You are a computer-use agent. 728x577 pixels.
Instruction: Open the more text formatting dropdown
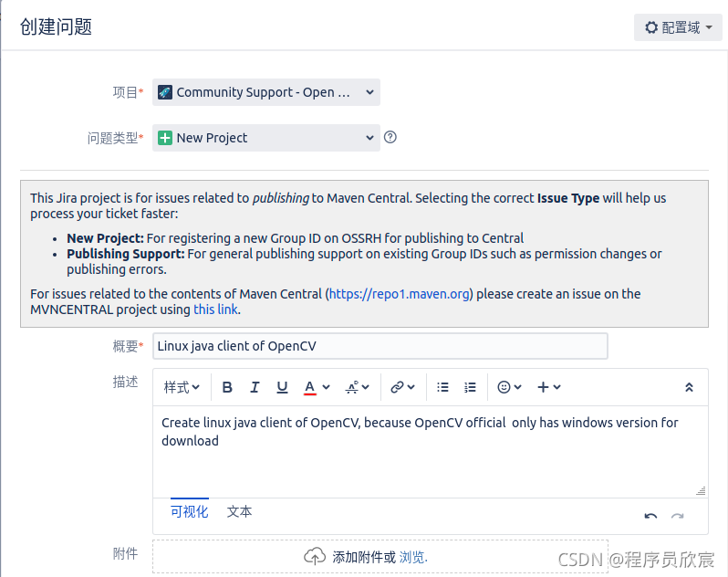[x=357, y=387]
